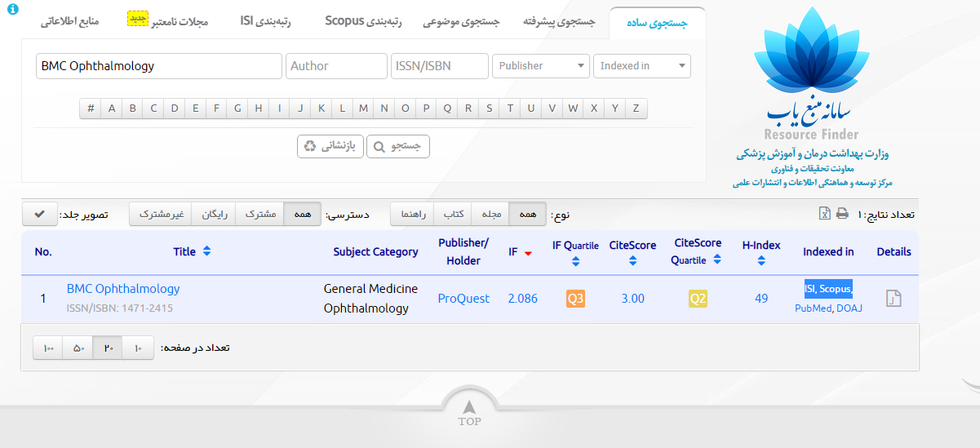This screenshot has width=980, height=448.
Task: Click the بازنشانی (reset) button
Action: [330, 146]
